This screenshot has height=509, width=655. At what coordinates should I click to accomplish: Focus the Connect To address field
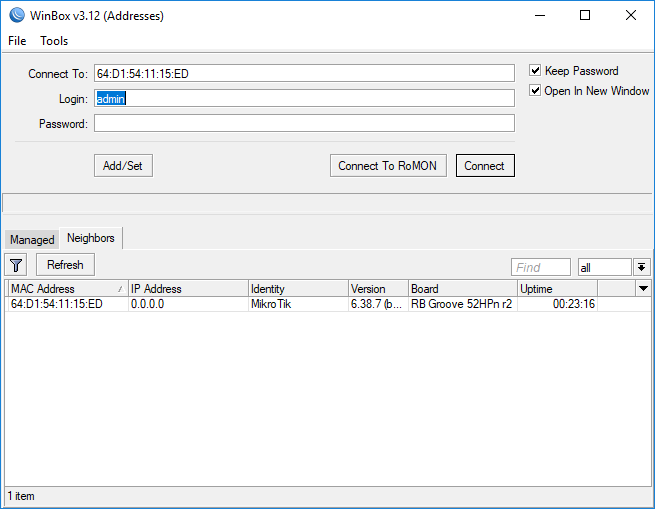[x=304, y=74]
